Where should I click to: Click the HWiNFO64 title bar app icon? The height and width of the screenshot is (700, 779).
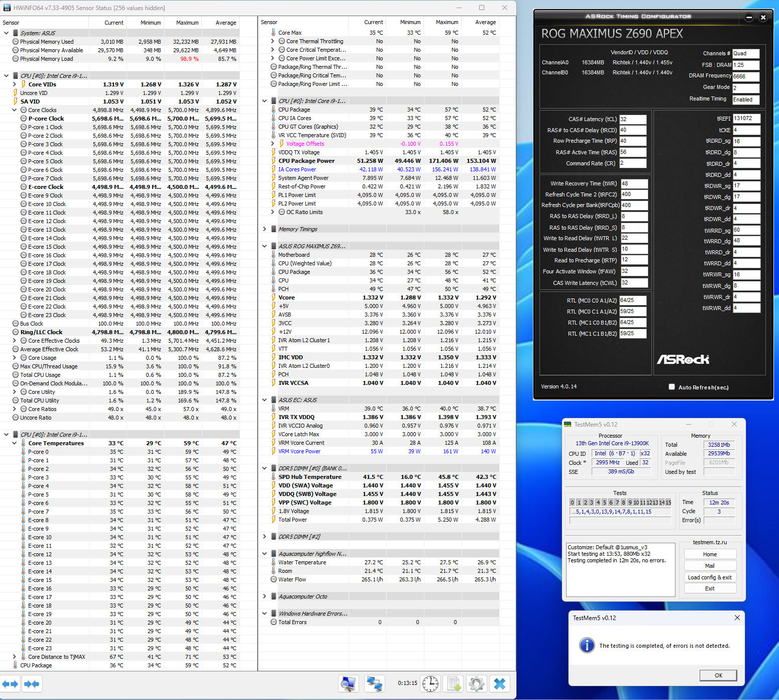tap(7, 8)
